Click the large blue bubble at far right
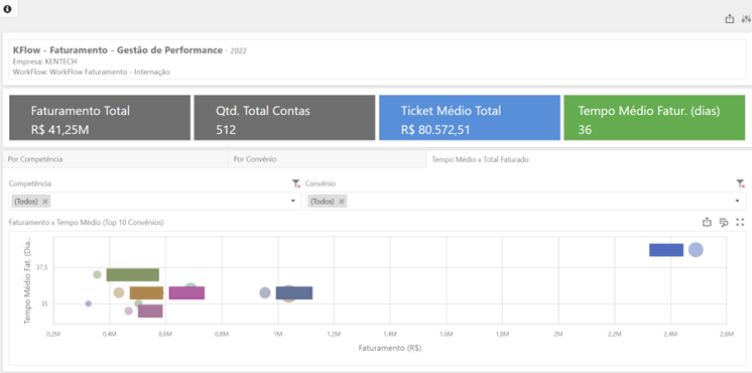Screen dimensions: 752x373 click(x=695, y=250)
